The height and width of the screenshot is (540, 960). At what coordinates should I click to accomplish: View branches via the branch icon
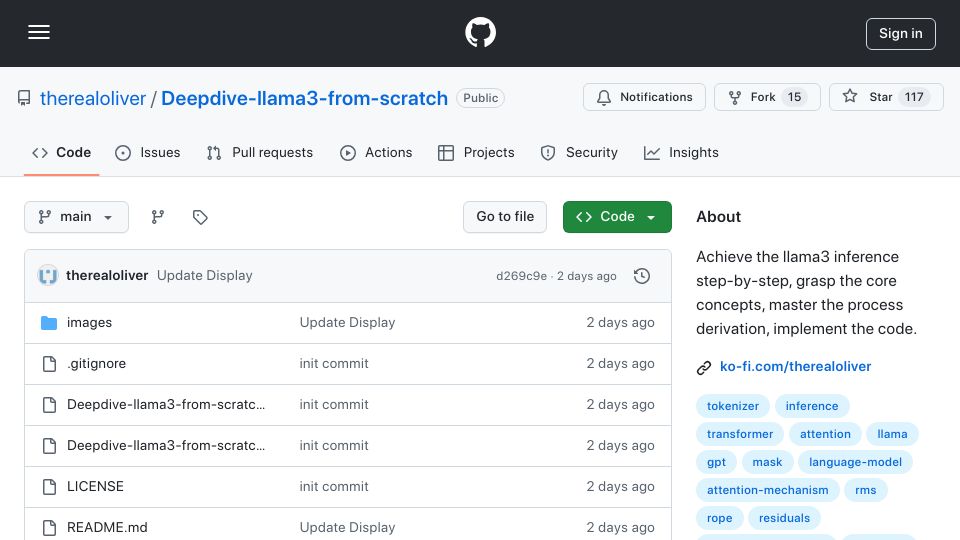158,217
